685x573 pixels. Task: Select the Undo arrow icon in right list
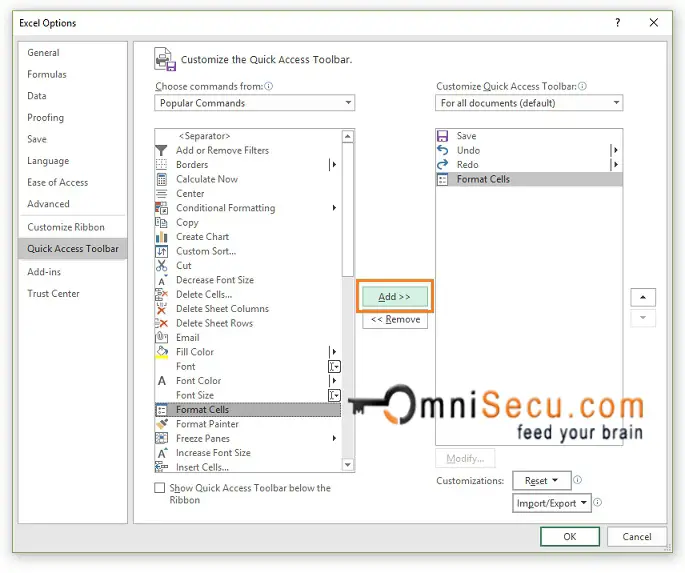(443, 150)
